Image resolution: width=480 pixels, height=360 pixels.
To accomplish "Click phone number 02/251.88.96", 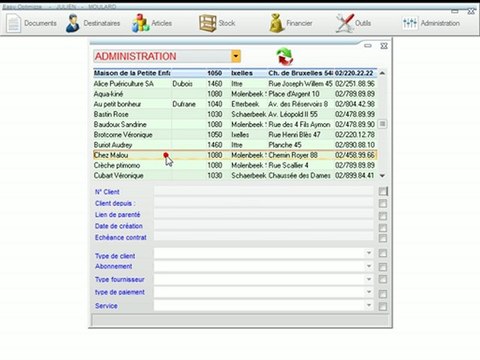I will point(355,84).
